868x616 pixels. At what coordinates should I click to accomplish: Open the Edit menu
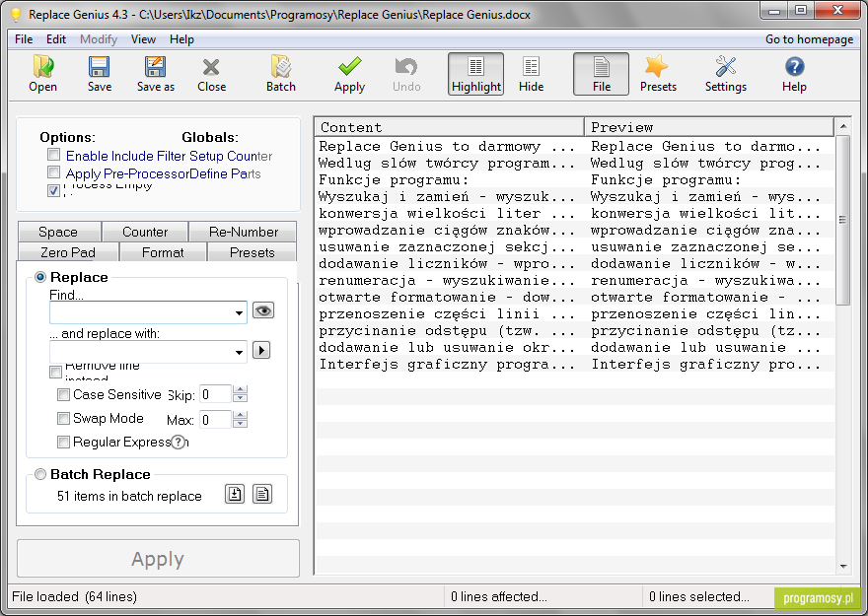pyautogui.click(x=56, y=39)
